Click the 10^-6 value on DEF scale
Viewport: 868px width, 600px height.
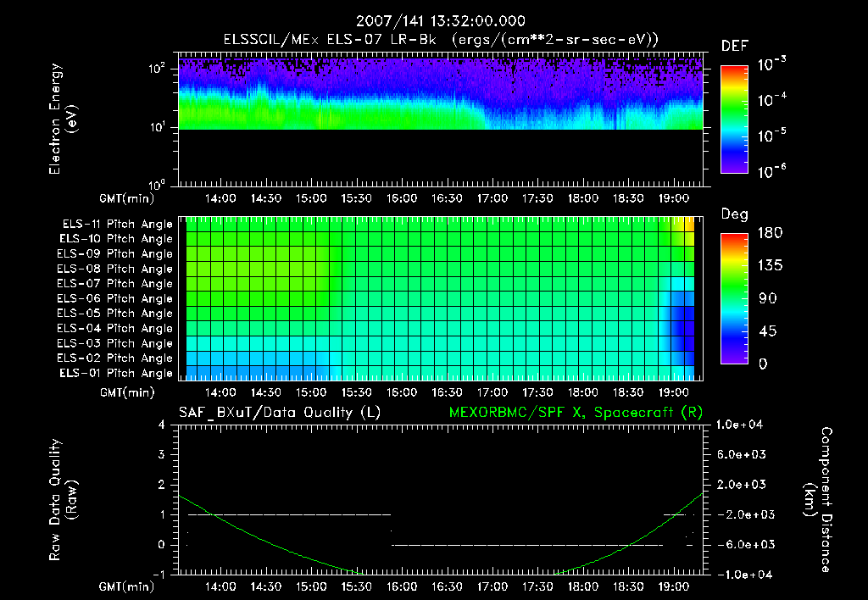pyautogui.click(x=771, y=171)
